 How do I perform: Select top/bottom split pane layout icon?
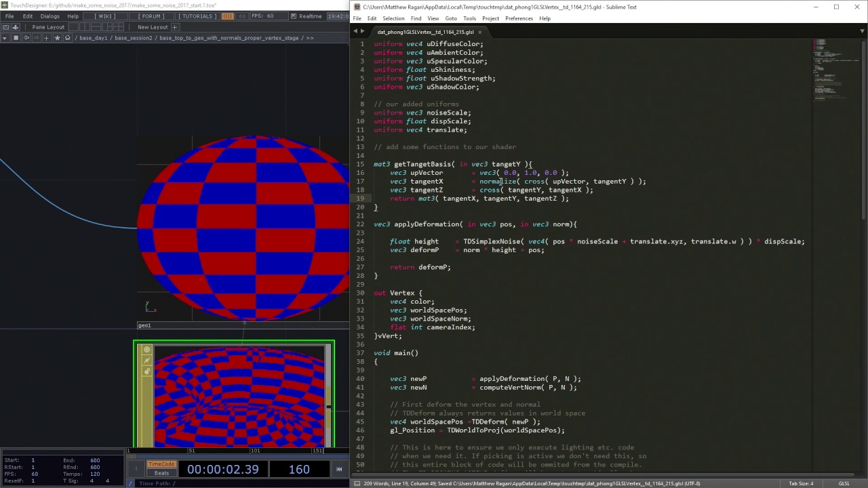(x=96, y=27)
